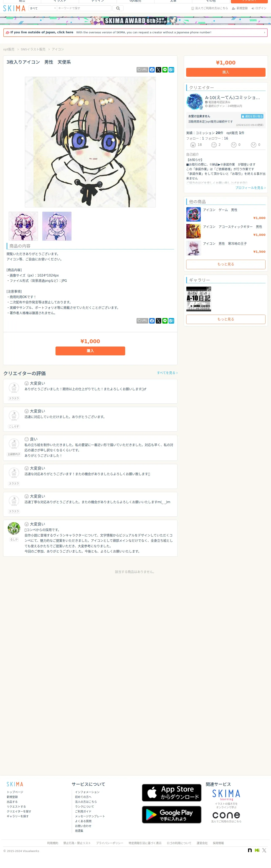Open the SKIMA AWARD 6th banner
Viewport: 271px width, 868px height.
pos(135,21)
